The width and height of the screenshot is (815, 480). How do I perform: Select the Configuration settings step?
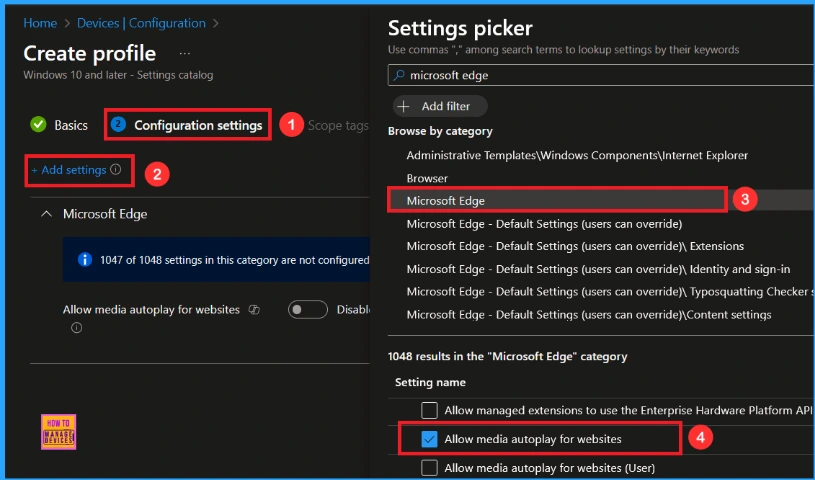tap(198, 125)
